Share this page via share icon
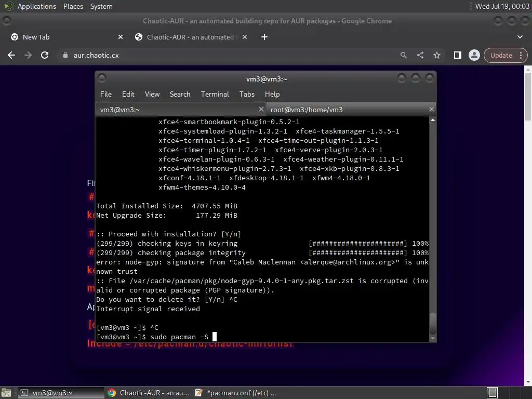 420,55
